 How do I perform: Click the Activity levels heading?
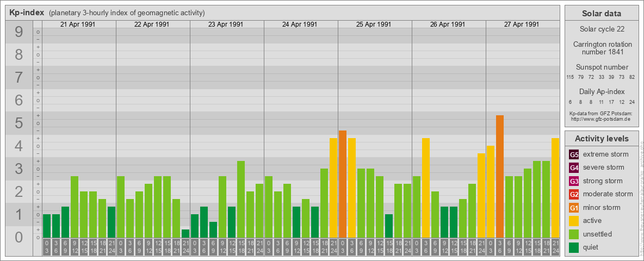pyautogui.click(x=601, y=139)
